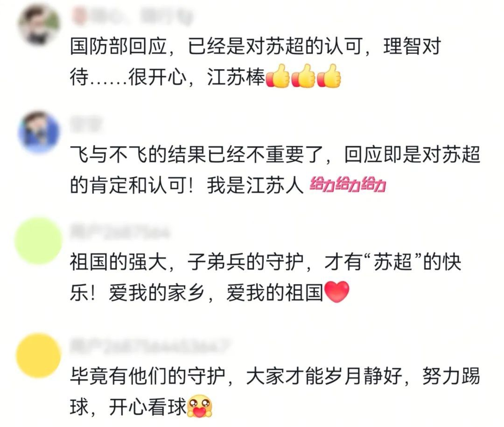Open the blurred username of fourth commenter

(x=150, y=345)
